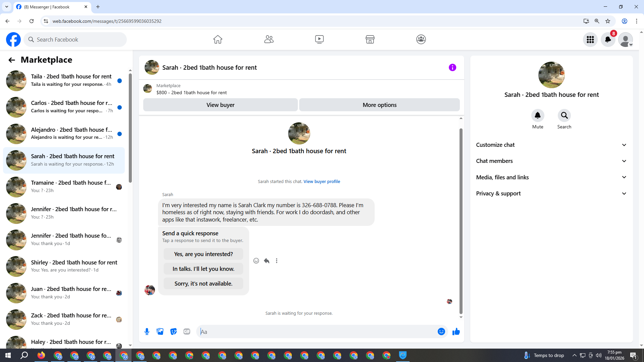This screenshot has height=362, width=644.
Task: Open the View buyer profile link
Action: (321, 181)
